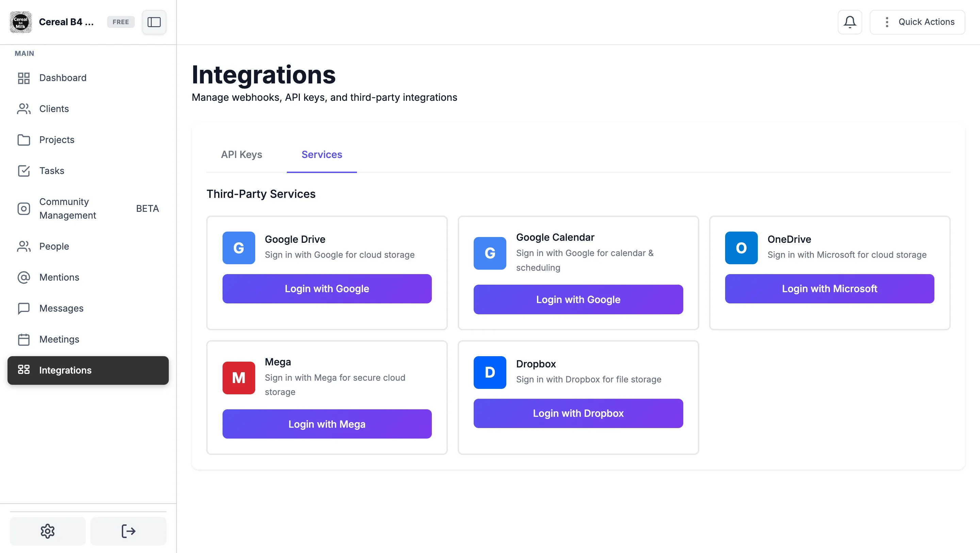Click Google Calendar's Login with Google
The width and height of the screenshot is (980, 553).
click(578, 300)
